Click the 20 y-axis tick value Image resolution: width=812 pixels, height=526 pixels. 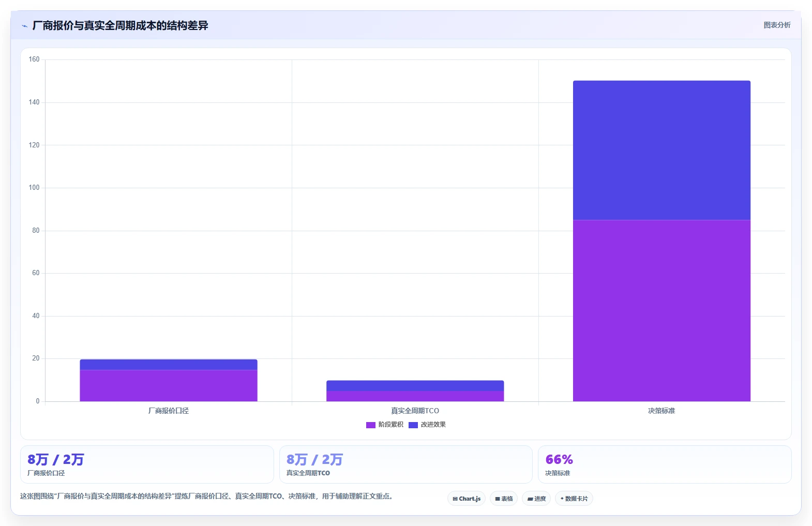coord(36,358)
